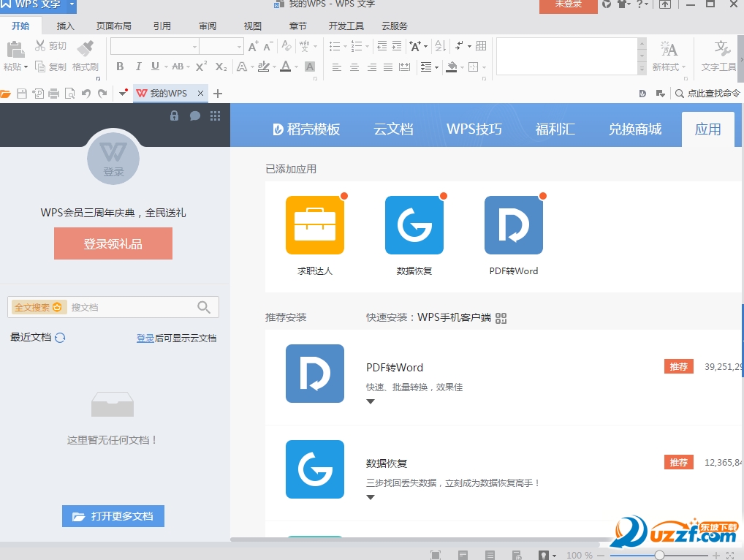This screenshot has width=744, height=560.
Task: Switch to the 审阅 tab
Action: click(208, 26)
